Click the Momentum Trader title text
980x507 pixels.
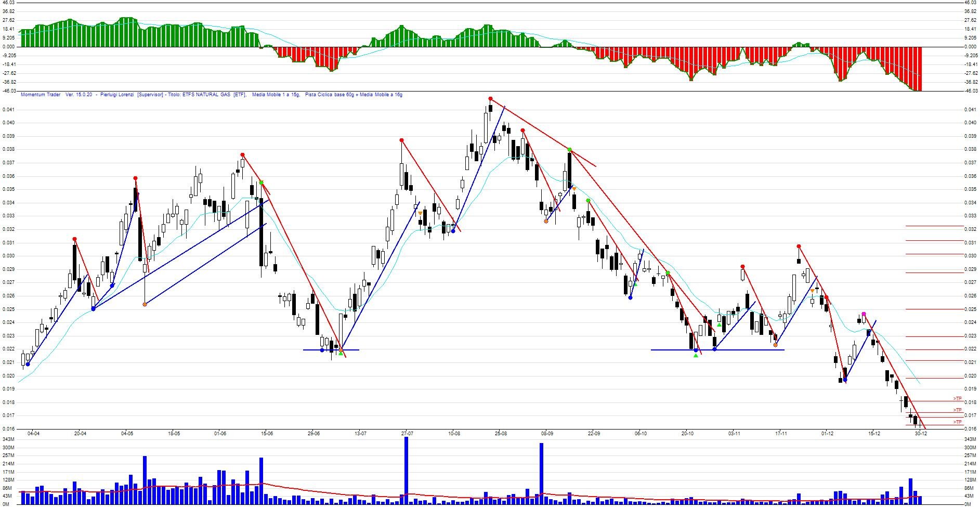pyautogui.click(x=41, y=95)
